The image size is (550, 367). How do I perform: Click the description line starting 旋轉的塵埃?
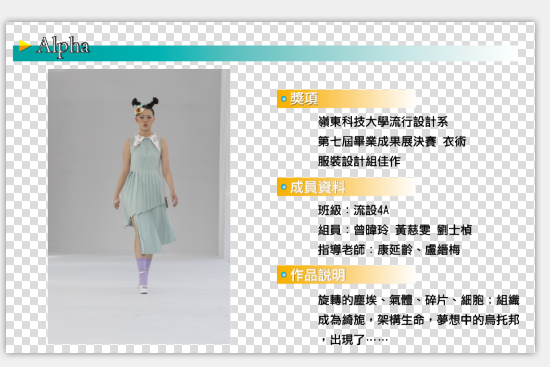pyautogui.click(x=418, y=300)
